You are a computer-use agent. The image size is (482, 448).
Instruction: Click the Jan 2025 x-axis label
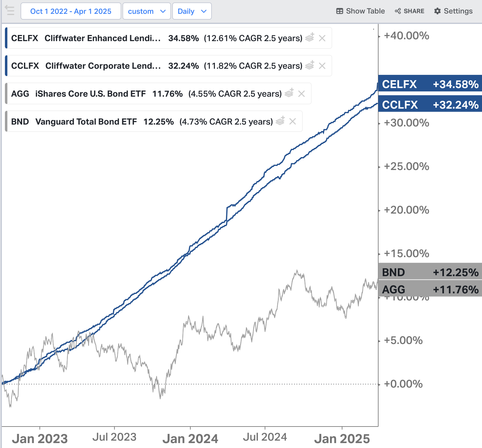point(342,438)
